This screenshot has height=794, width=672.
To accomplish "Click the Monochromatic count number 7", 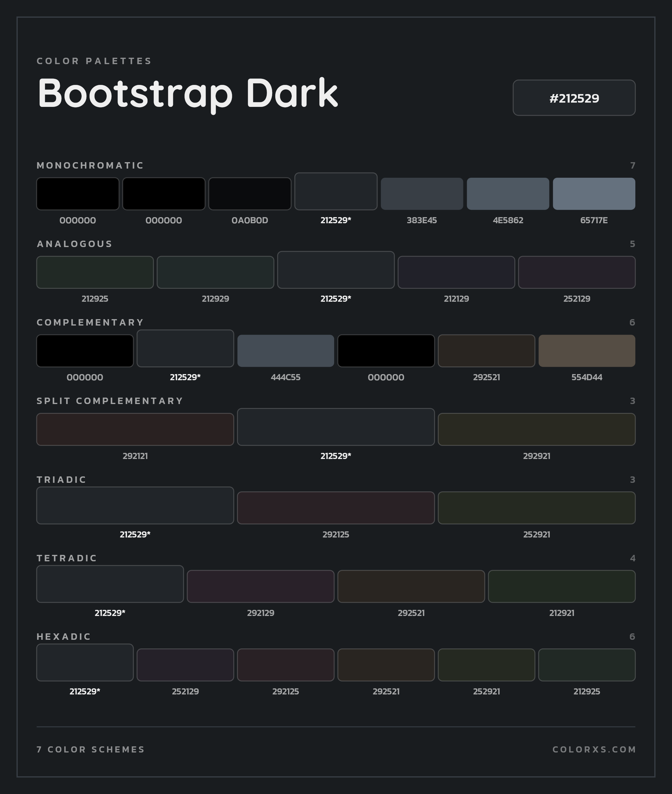I will [632, 165].
